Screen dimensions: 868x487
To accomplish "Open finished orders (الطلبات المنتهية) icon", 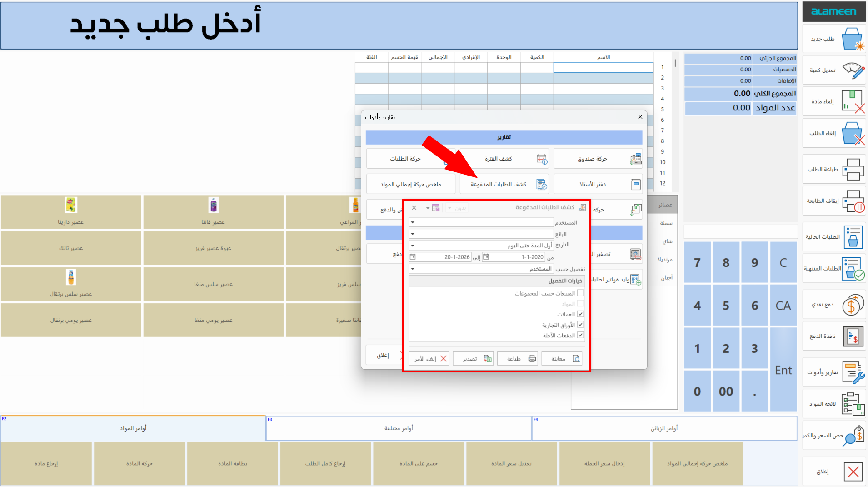I will pos(853,268).
